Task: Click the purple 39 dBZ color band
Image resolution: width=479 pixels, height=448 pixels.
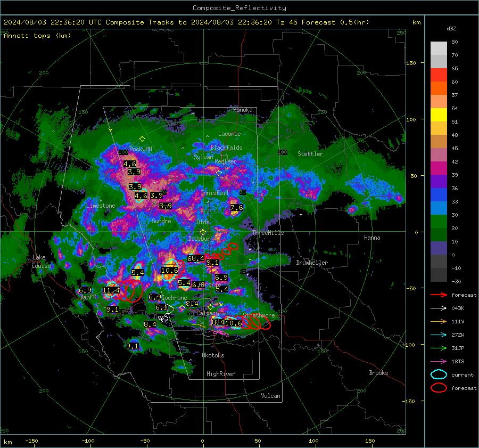Action: click(x=439, y=182)
